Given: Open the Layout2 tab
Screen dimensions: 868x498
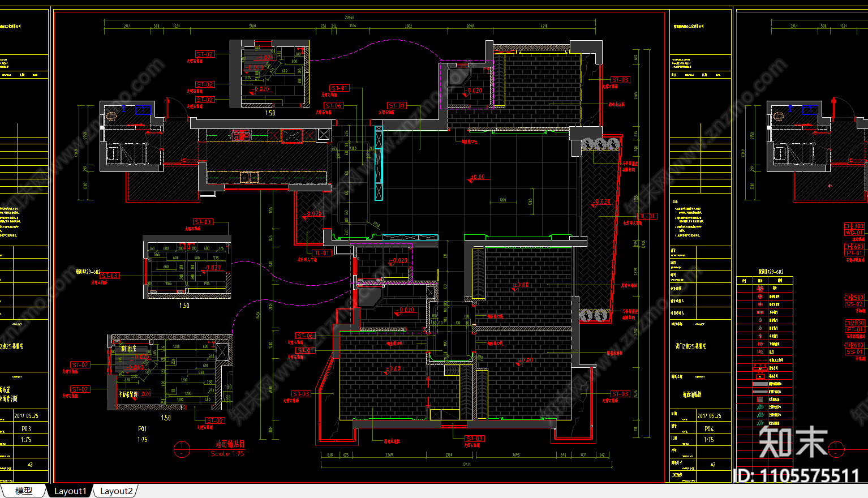Looking at the screenshot, I should click(117, 491).
